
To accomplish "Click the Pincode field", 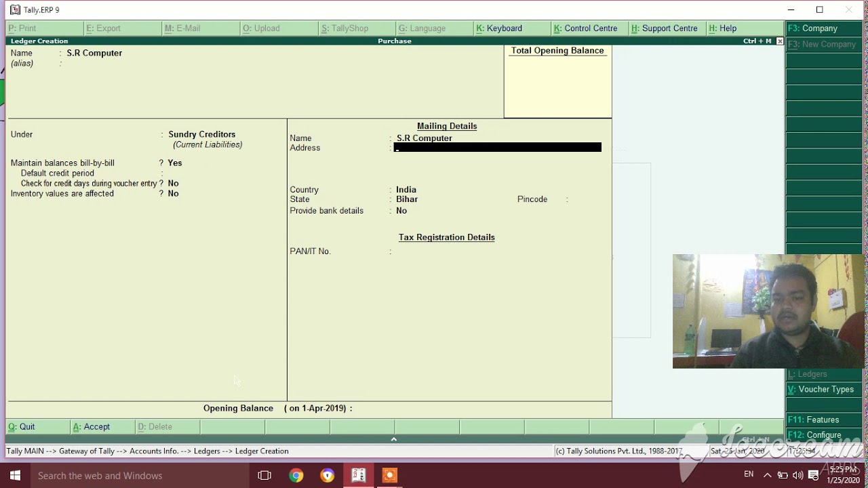I will pos(587,199).
